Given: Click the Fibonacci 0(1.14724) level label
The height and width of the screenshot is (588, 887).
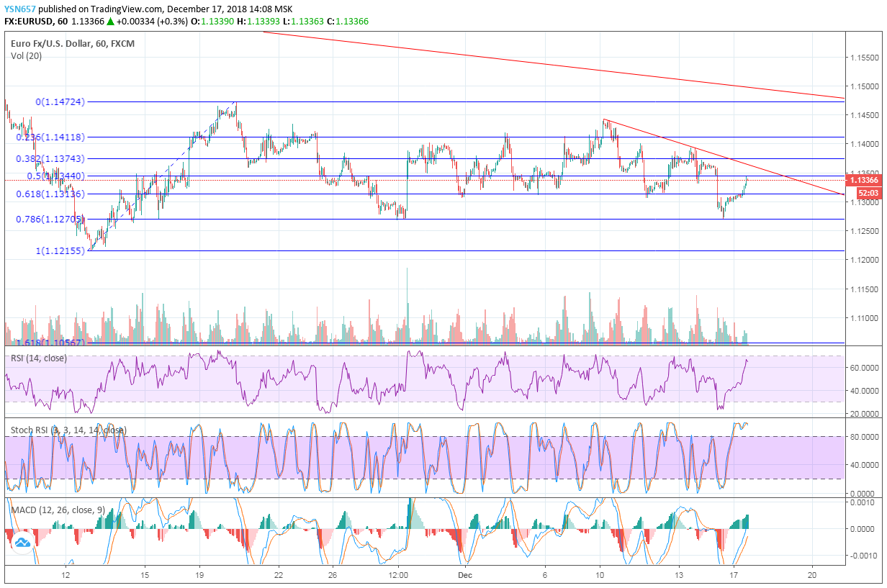Looking at the screenshot, I should pos(60,102).
